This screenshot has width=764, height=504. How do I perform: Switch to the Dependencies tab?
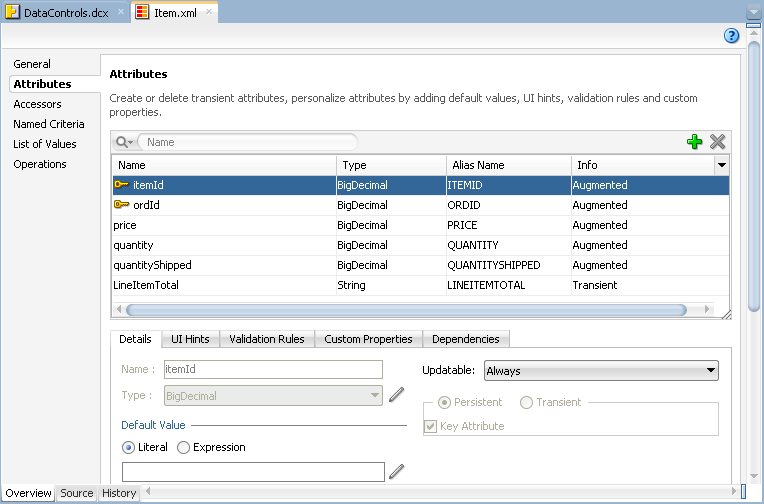point(466,339)
